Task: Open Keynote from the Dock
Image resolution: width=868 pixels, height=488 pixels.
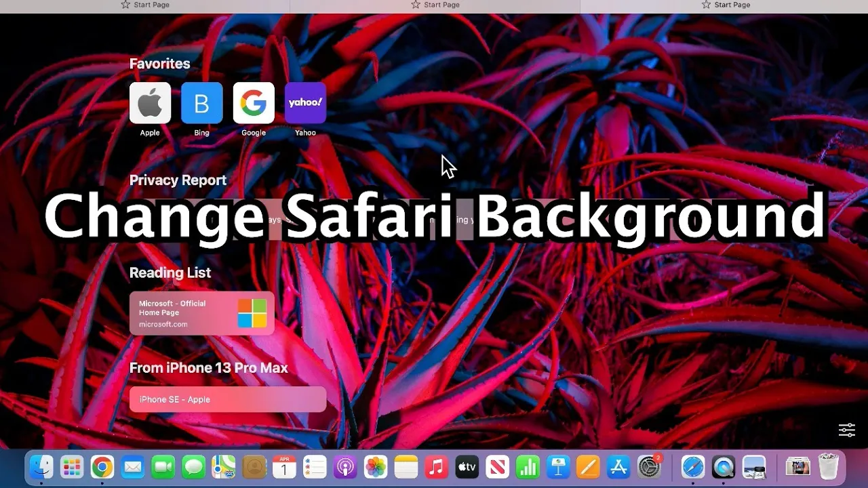Action: [558, 467]
